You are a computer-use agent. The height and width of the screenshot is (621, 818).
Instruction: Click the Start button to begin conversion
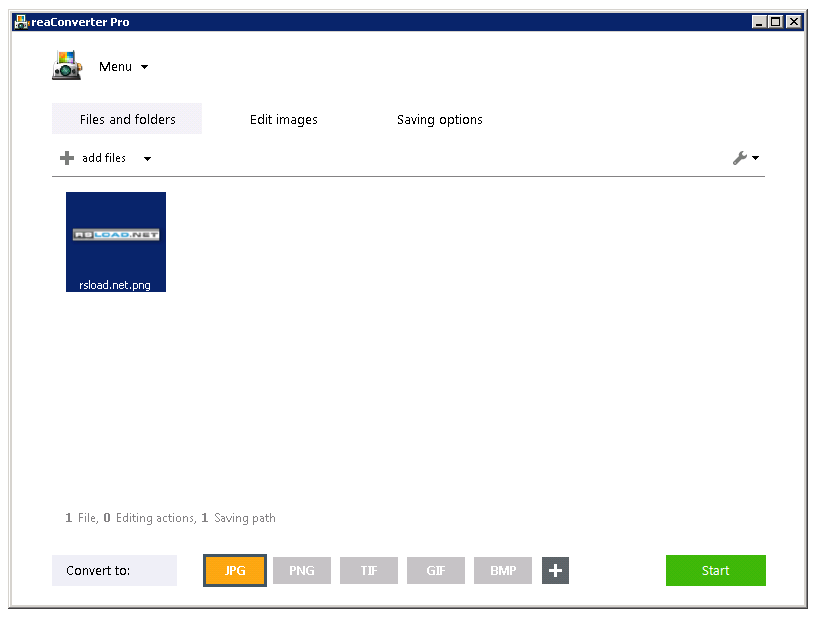(715, 570)
